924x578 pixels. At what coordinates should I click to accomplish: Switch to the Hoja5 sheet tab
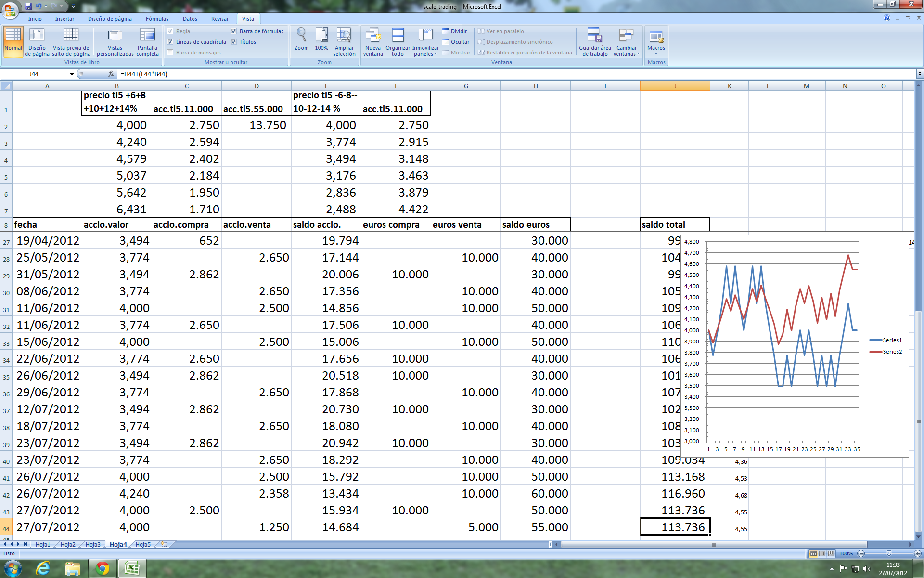click(143, 544)
